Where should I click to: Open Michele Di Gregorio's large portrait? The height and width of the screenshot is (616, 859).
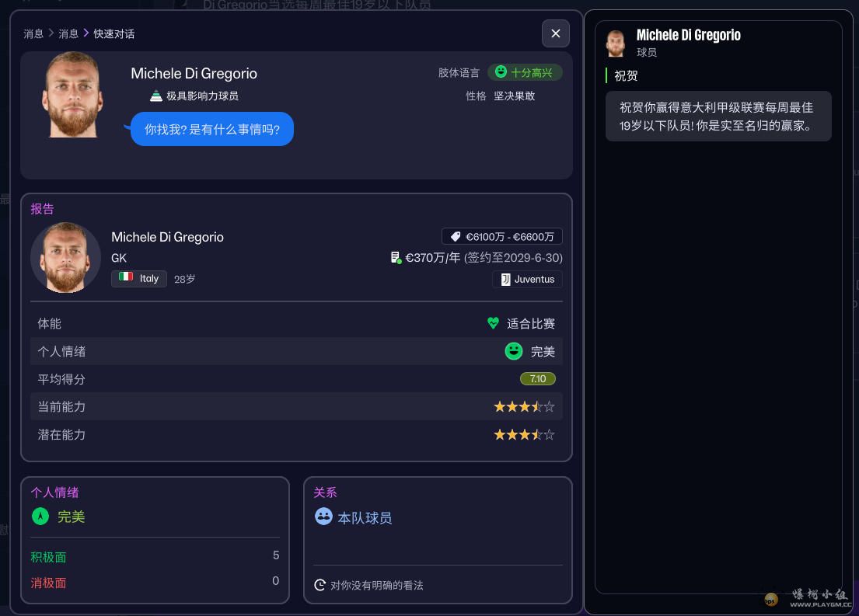(x=72, y=96)
